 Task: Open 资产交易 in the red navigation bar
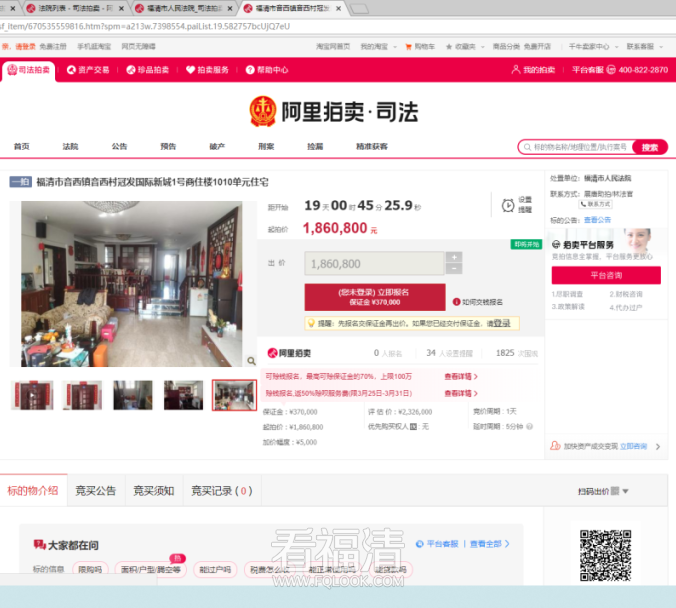coord(88,70)
